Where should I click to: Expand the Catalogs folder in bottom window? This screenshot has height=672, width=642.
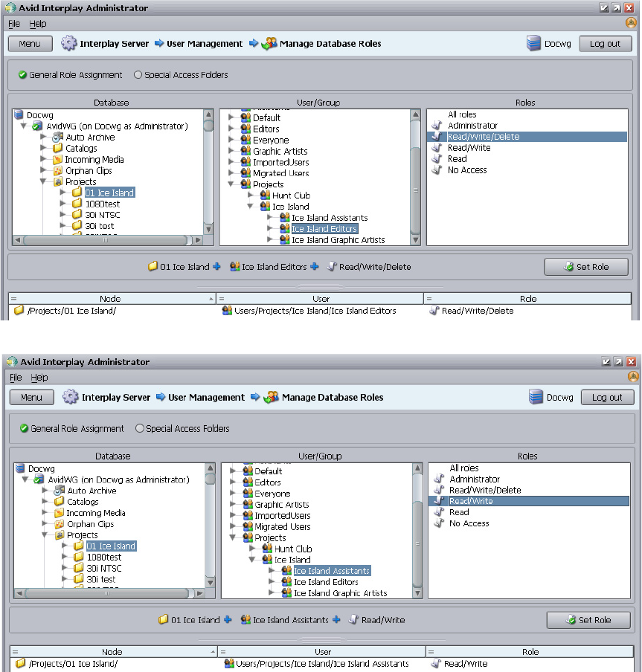45,502
